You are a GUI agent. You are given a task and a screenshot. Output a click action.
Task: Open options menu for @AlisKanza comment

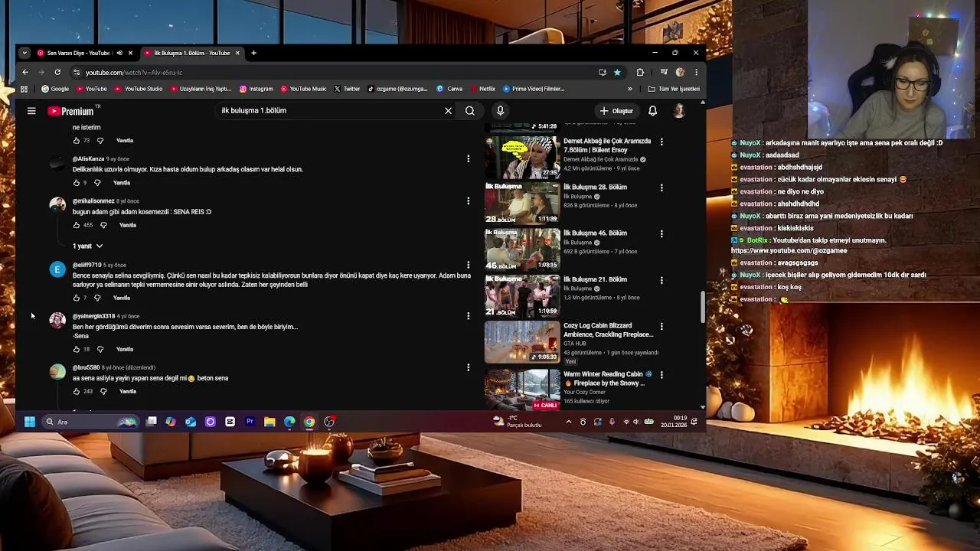coord(468,158)
